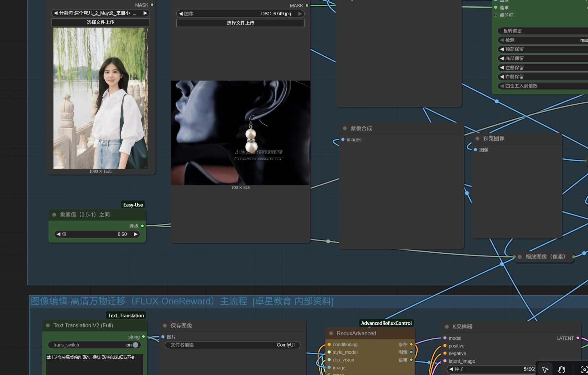
Task: Click the 文件名前缀 ComfyUI input field
Action: [x=233, y=345]
